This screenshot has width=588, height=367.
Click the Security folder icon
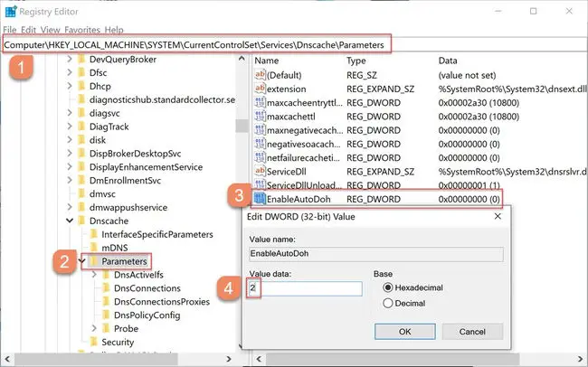point(94,342)
